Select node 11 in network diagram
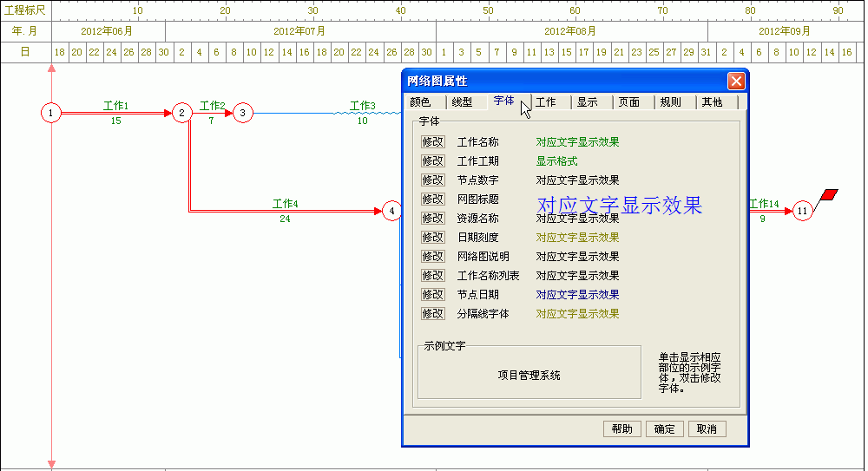This screenshot has width=868, height=471. click(802, 211)
